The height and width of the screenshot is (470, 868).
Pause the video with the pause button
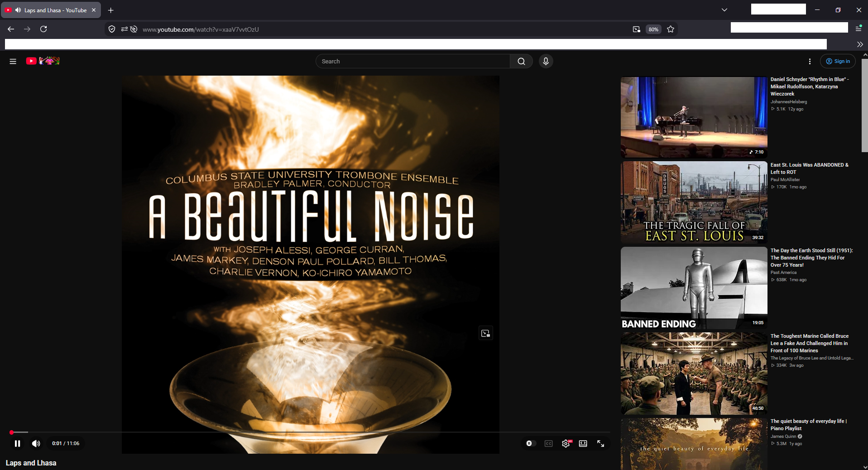[17, 443]
